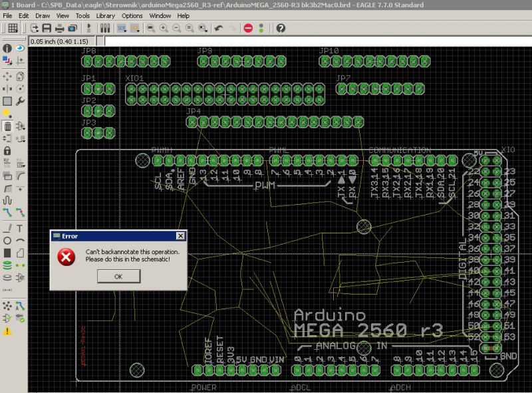The width and height of the screenshot is (532, 393).
Task: Select the Route airwire tool
Action: [7, 212]
